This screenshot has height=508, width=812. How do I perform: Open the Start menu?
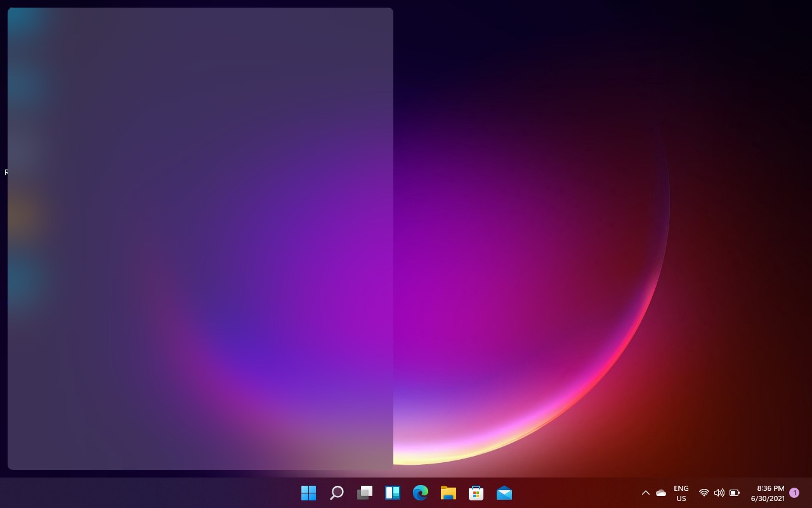click(308, 492)
